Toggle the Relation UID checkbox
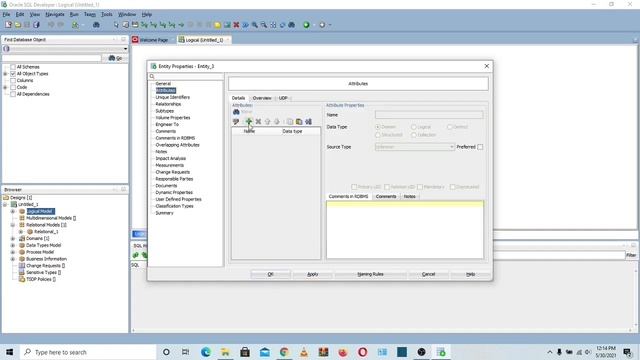 (x=387, y=187)
